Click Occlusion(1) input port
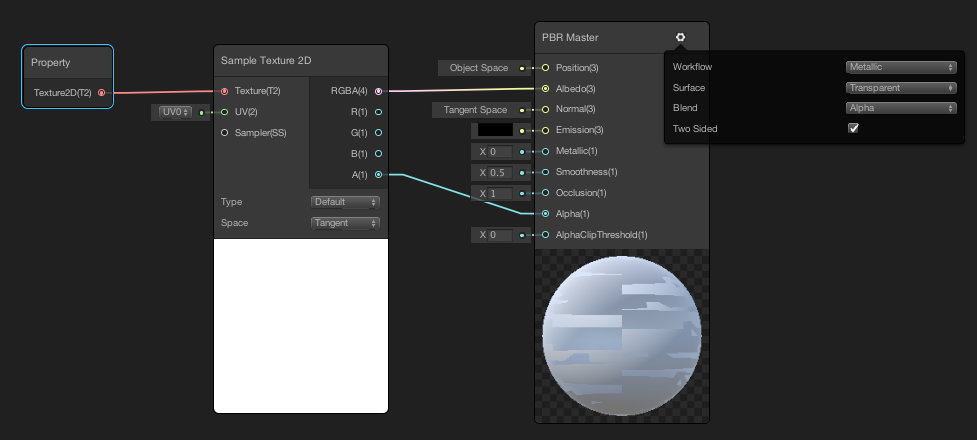Viewport: 977px width, 440px height. (545, 193)
